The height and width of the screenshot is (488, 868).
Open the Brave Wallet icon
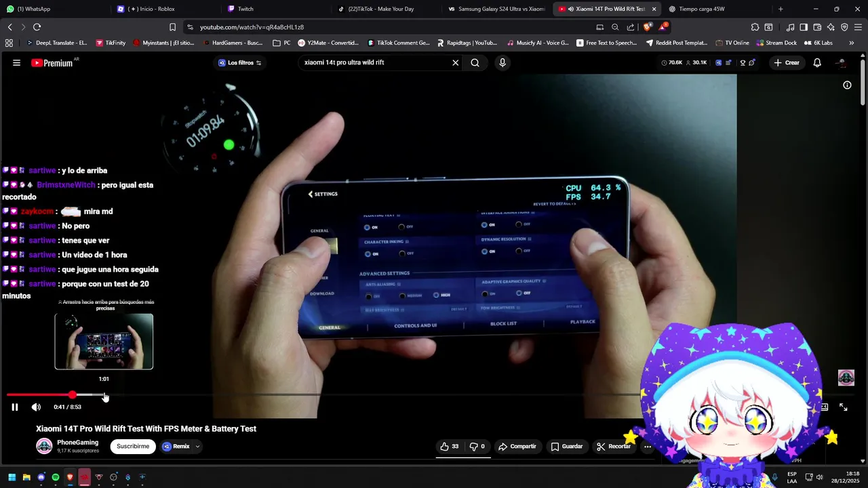[x=817, y=27]
